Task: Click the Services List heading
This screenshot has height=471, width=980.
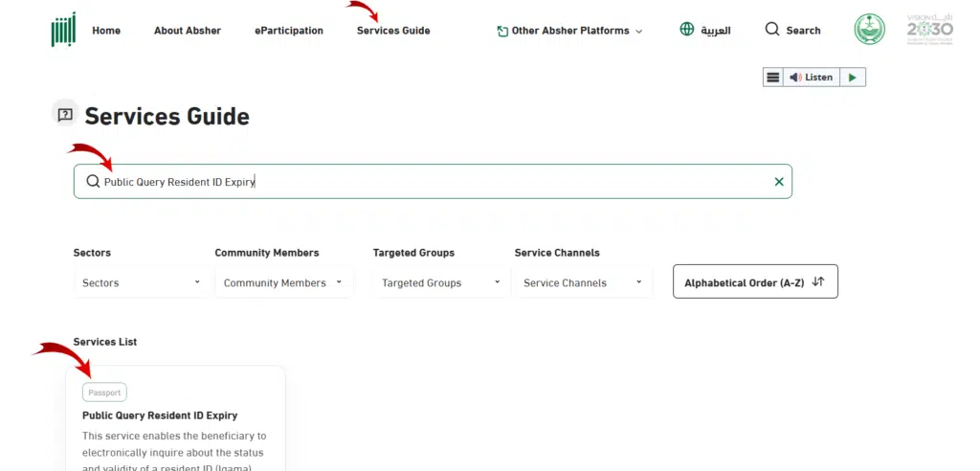Action: pos(105,342)
